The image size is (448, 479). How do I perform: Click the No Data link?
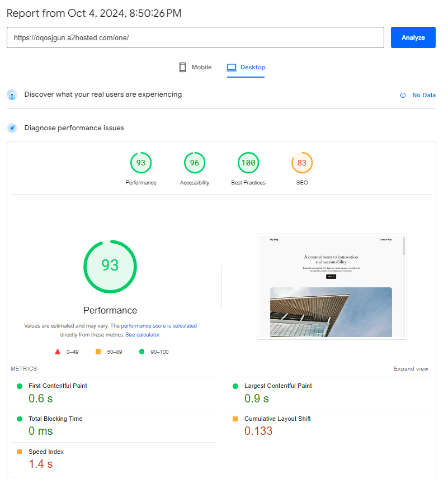(x=423, y=96)
